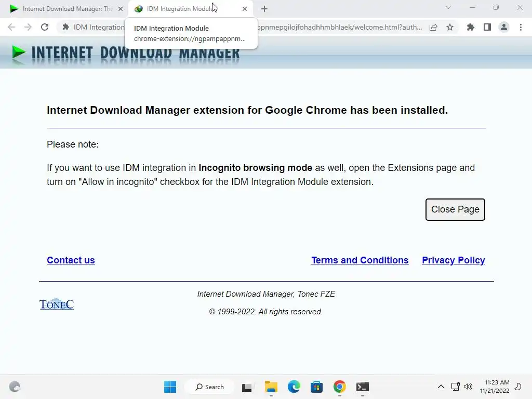Click the installed extension heading text
This screenshot has height=399, width=532.
(247, 110)
